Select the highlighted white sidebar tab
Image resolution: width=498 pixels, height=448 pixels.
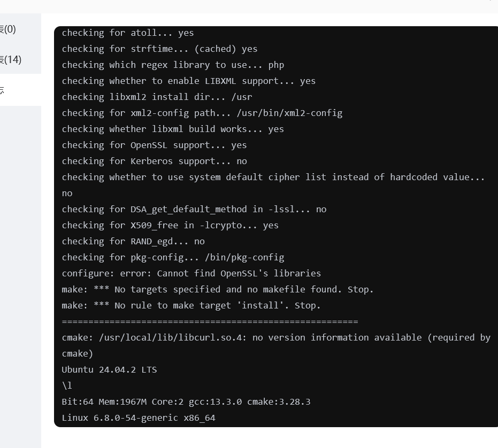(16, 90)
